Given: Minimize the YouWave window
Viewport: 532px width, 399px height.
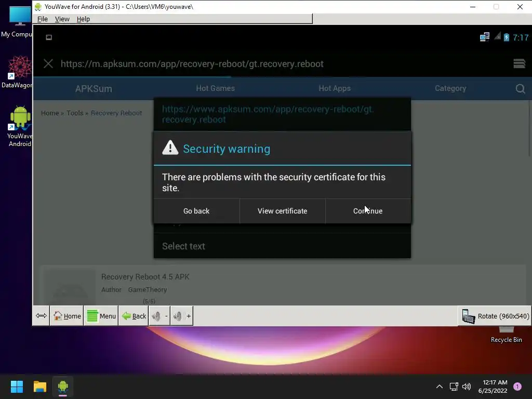Looking at the screenshot, I should tap(473, 7).
